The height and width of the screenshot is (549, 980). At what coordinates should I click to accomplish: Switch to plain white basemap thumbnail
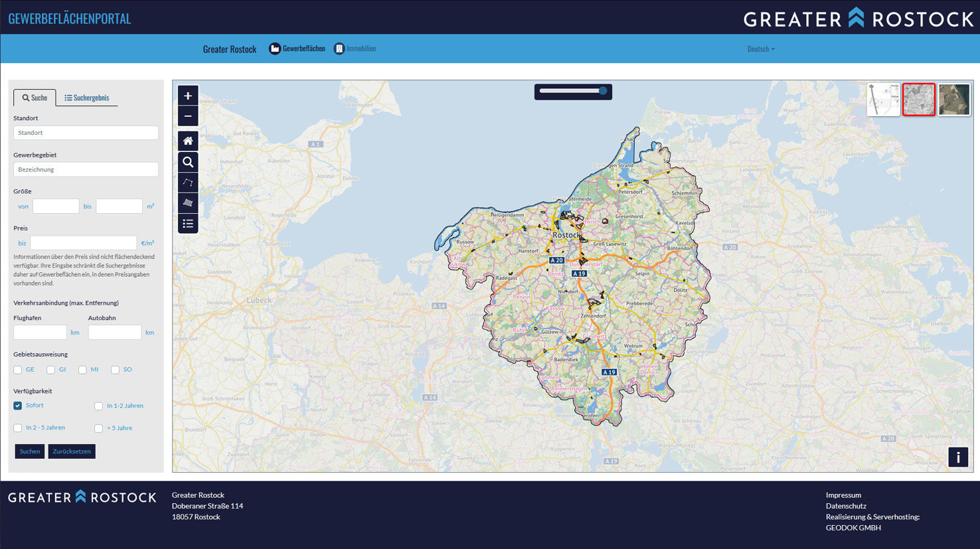pyautogui.click(x=884, y=100)
